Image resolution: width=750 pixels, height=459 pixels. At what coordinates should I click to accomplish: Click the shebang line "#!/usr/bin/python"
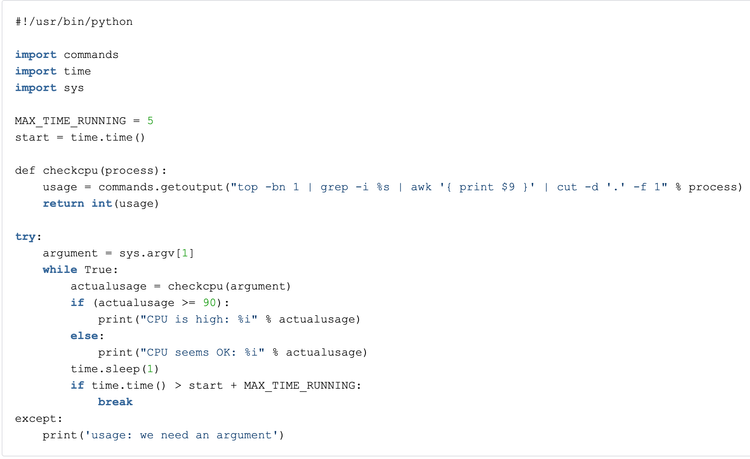click(74, 21)
